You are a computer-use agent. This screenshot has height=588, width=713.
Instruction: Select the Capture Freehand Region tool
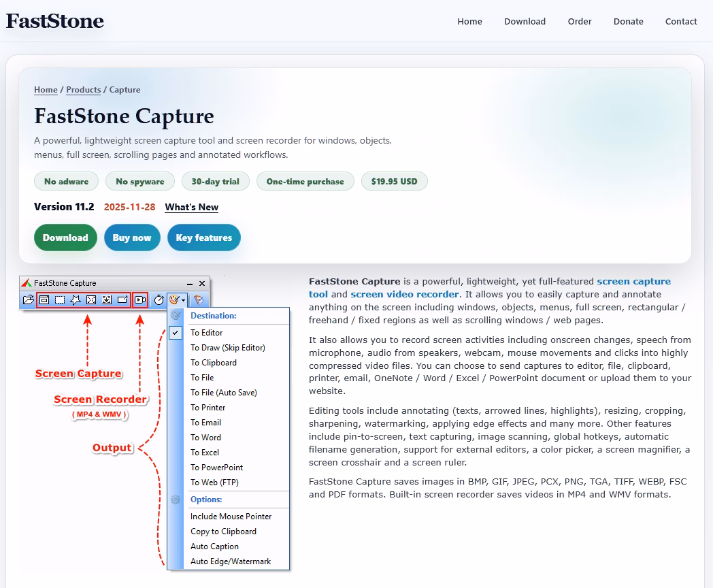(76, 299)
